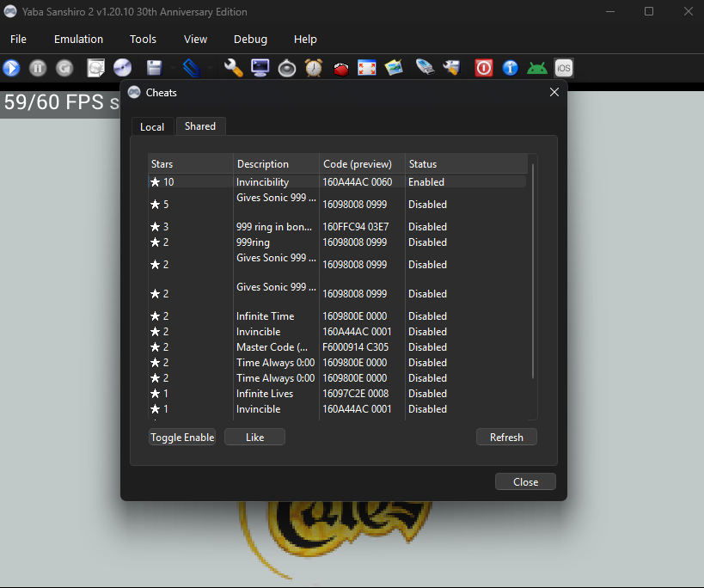Click the iOS toolbar icon
The width and height of the screenshot is (704, 588).
[x=564, y=68]
